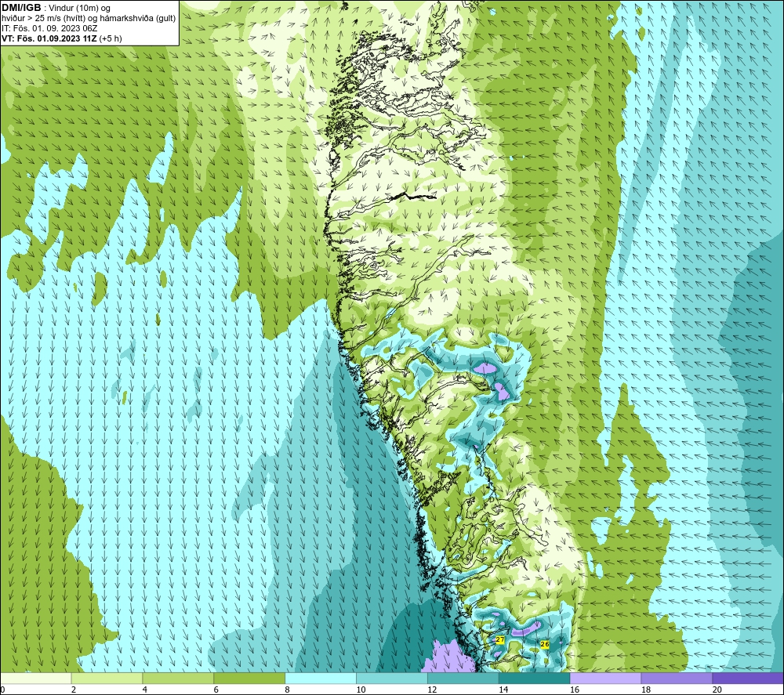The width and height of the screenshot is (784, 695).
Task: Select the 8–10 m/s light cyan legend swatch
Action: point(321,678)
